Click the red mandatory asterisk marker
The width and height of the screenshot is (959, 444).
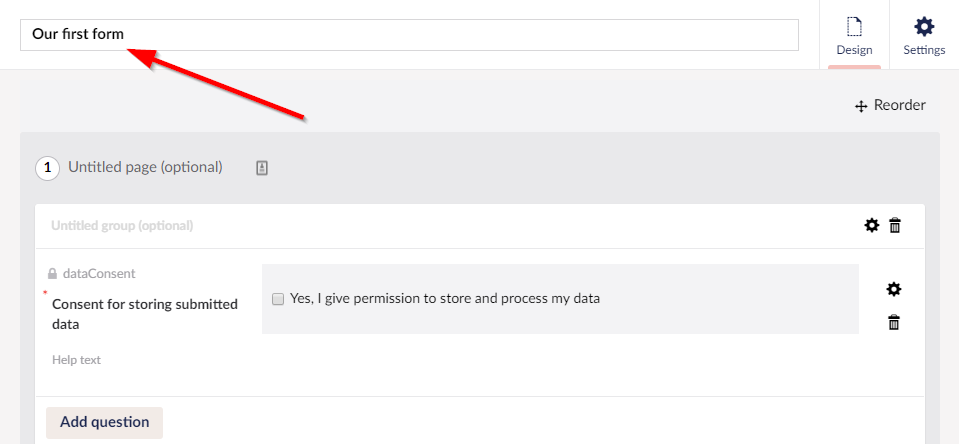[x=45, y=293]
